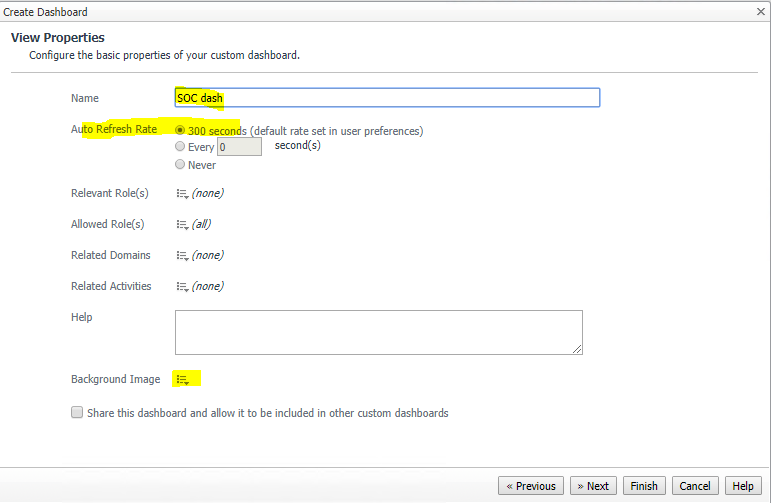Select the Every N seconds refresh option

click(180, 147)
